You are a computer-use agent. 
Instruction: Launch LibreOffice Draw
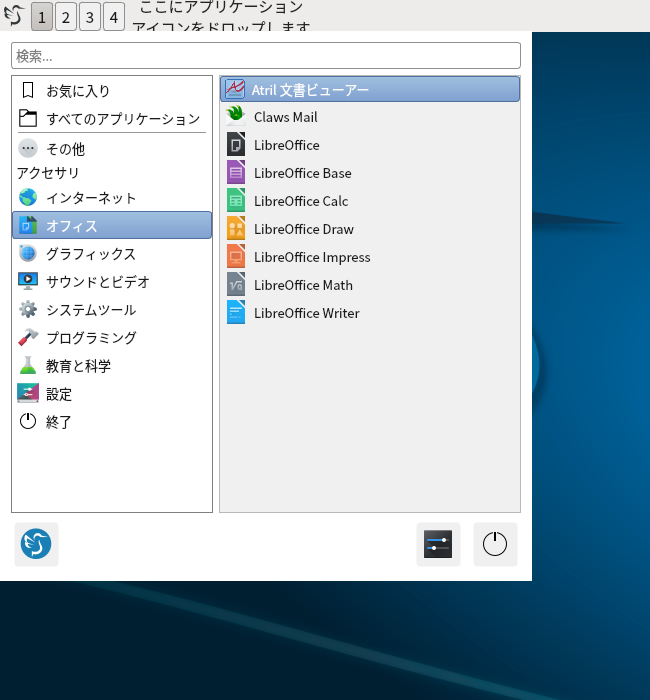click(x=370, y=229)
